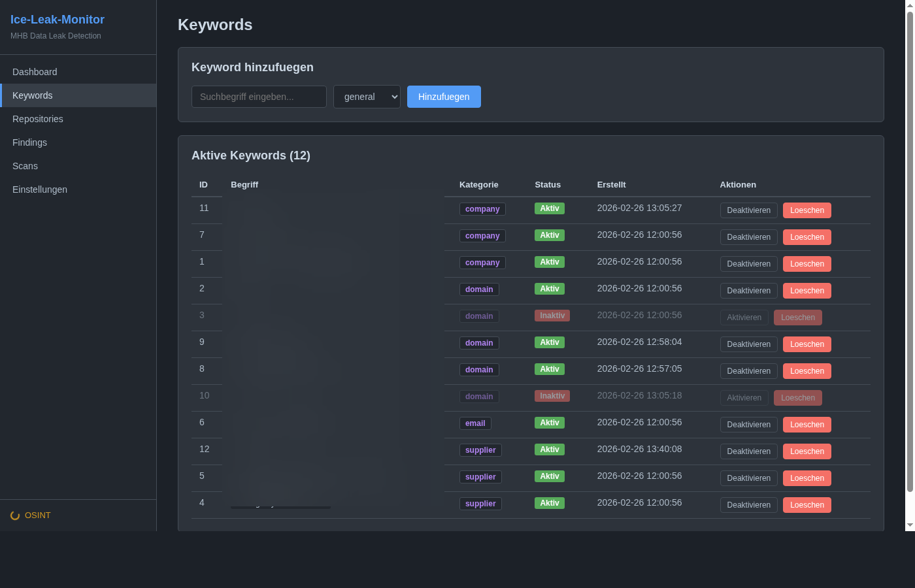Deactivate keyword with ID 11
Viewport: 915px width, 588px height.
(x=749, y=210)
